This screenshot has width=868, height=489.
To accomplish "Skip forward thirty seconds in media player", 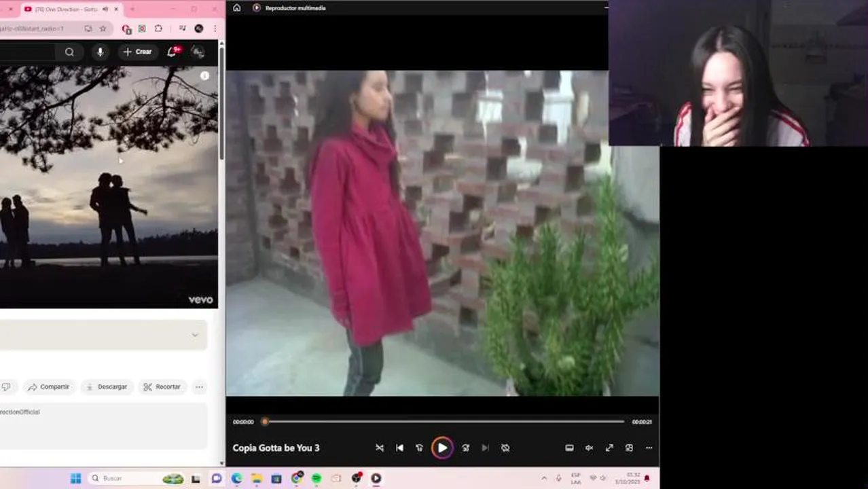I will coord(465,448).
